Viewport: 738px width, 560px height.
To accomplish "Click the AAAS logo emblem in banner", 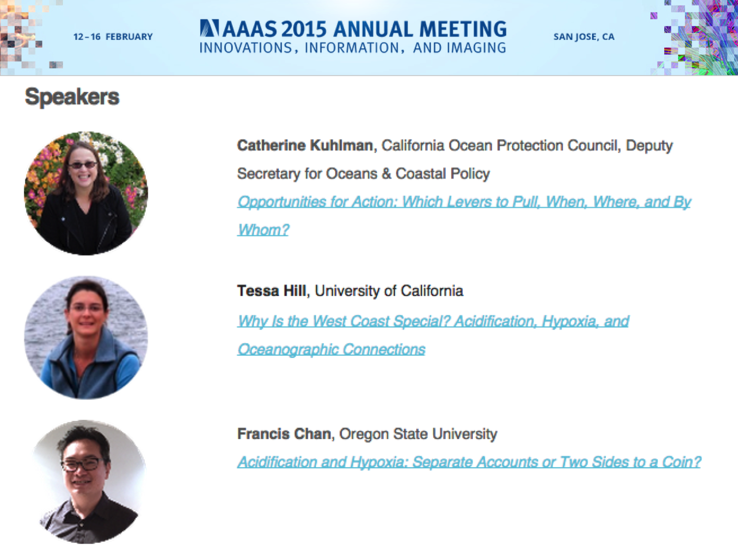I will pos(209,29).
